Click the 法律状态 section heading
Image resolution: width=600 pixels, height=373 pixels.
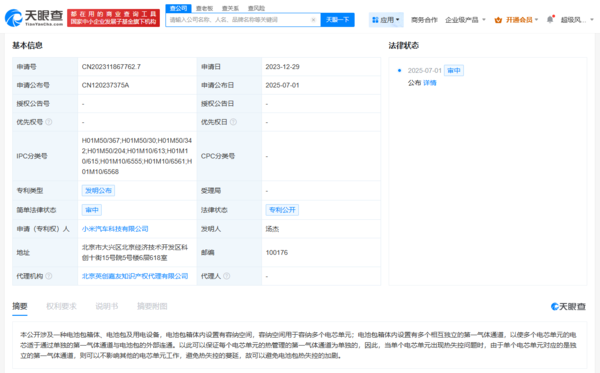[404, 46]
